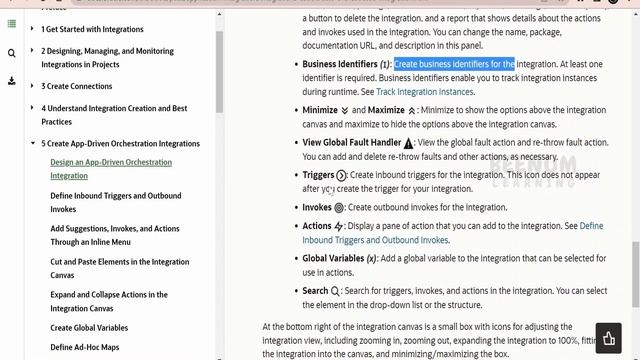
Task: Open 3 Create Connections chapter
Action: pyautogui.click(x=77, y=86)
